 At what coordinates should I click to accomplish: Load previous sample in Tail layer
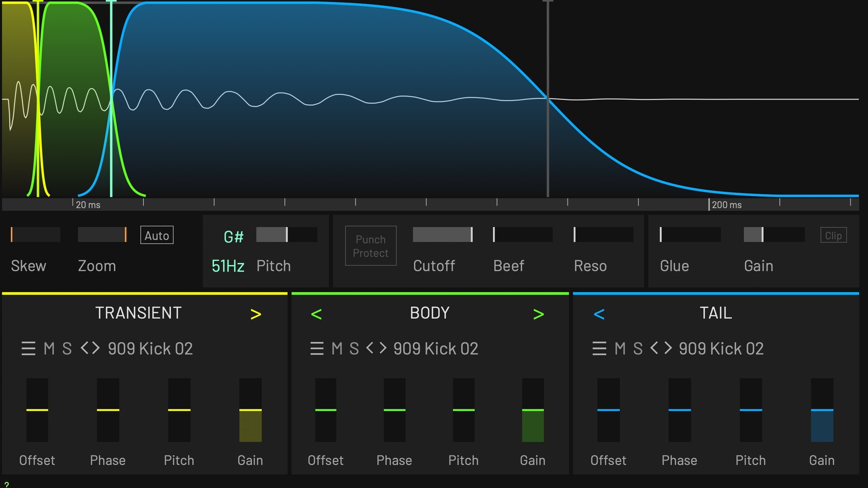click(654, 348)
